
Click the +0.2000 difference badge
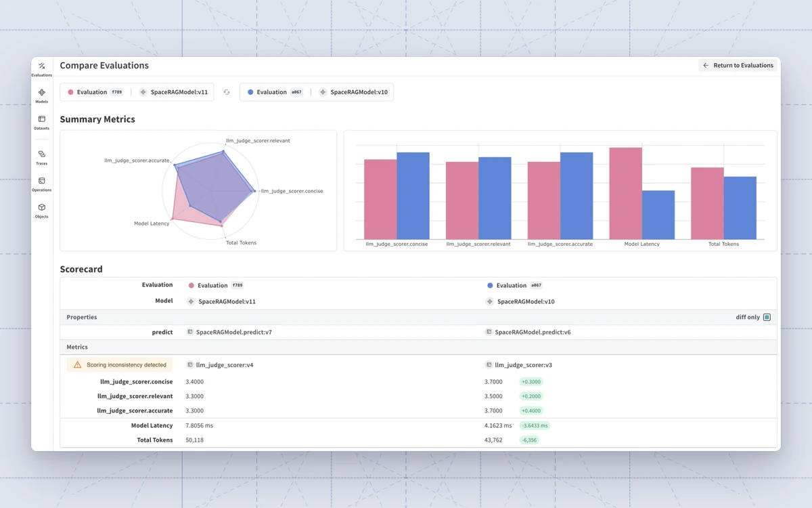coord(531,396)
